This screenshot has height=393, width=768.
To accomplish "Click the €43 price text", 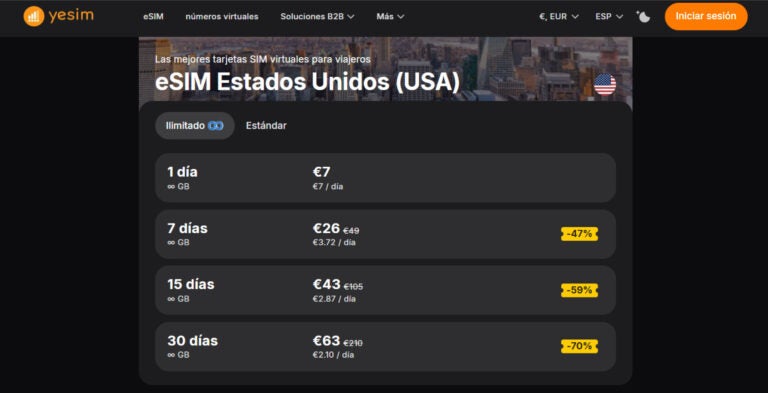I will (x=326, y=285).
